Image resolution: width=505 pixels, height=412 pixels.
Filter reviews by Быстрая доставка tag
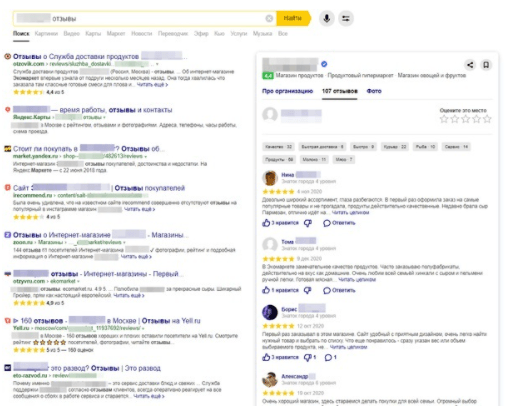[x=322, y=147]
